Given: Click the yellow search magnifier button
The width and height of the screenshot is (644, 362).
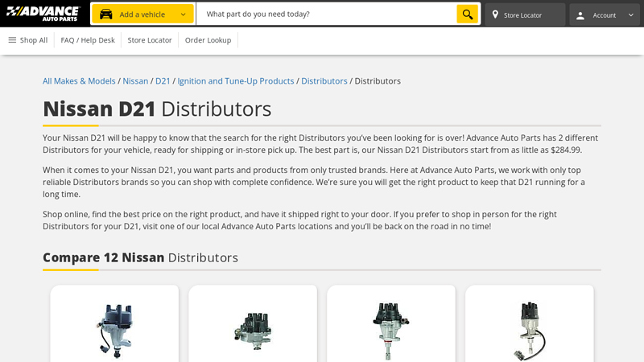Looking at the screenshot, I should click(x=468, y=14).
